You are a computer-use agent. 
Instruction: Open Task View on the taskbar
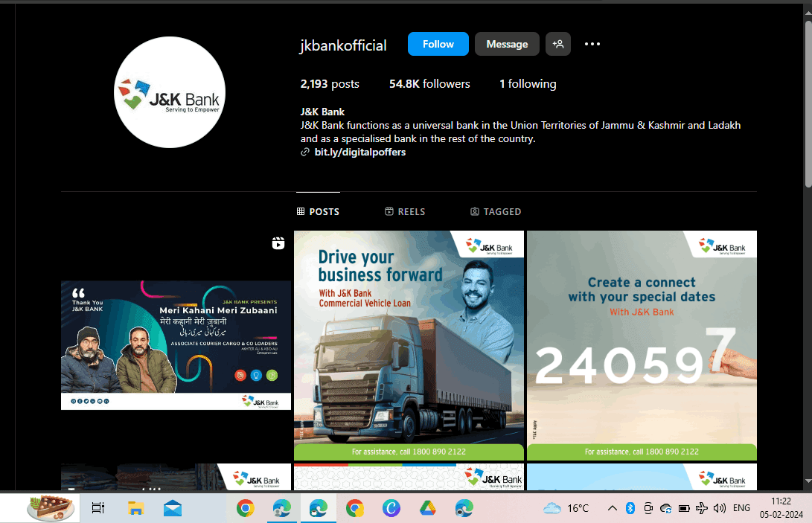[98, 509]
